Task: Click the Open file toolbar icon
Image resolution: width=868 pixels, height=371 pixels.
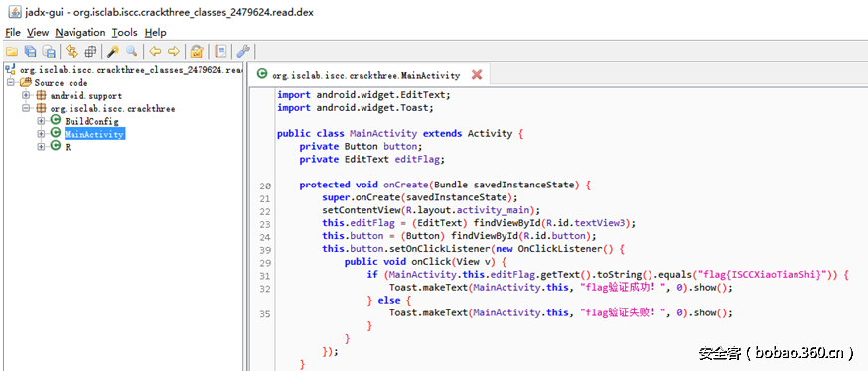Action: coord(12,52)
